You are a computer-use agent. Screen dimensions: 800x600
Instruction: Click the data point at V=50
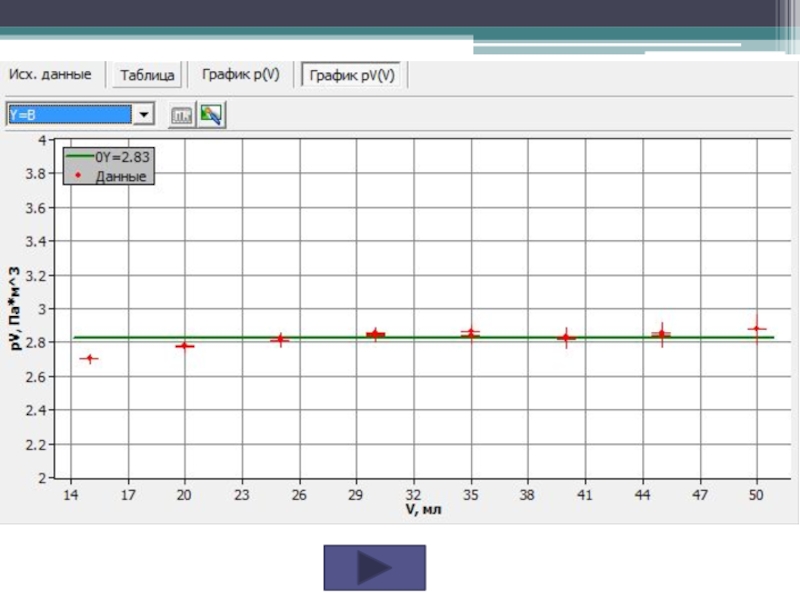pyautogui.click(x=757, y=328)
